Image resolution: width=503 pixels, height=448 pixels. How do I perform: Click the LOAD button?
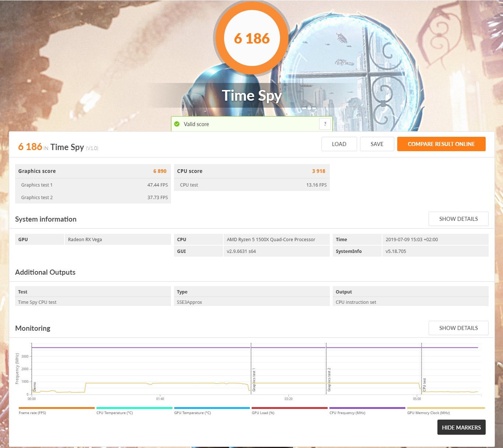point(339,144)
